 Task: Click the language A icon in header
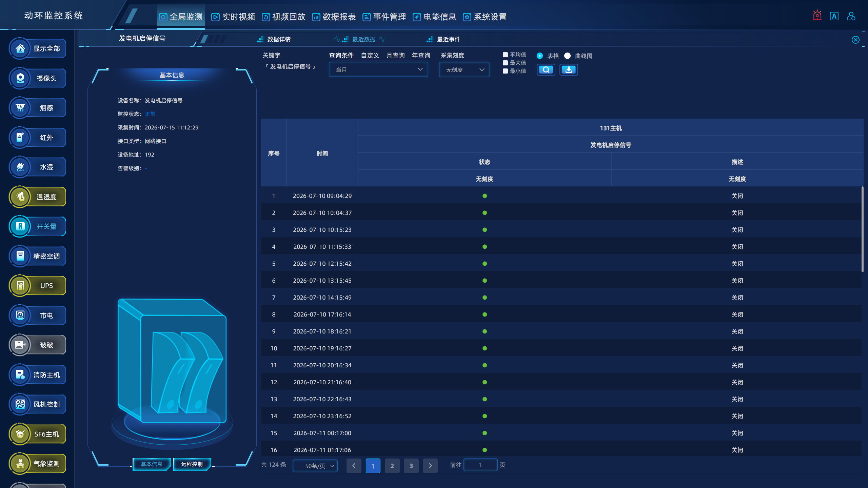point(834,16)
